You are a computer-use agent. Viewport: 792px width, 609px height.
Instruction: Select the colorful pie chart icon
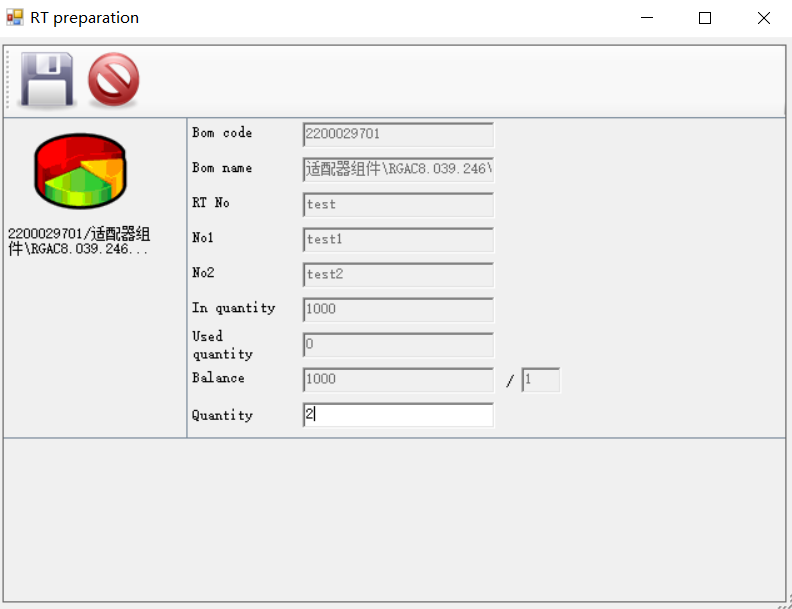click(x=80, y=171)
